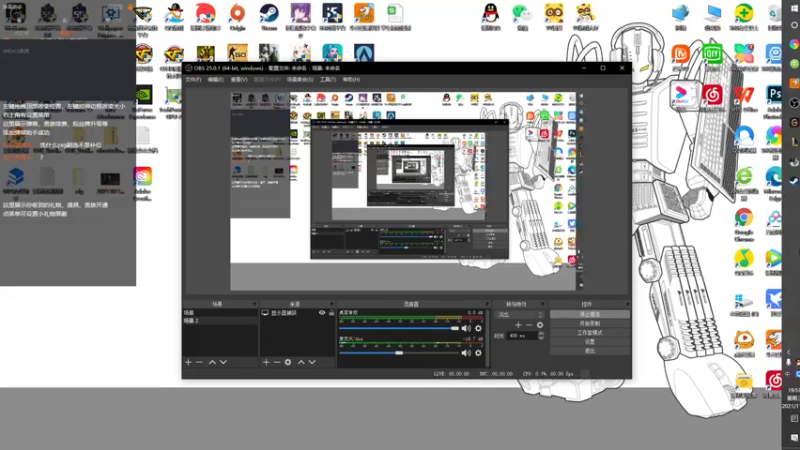Mute the desktop audio speaker in the mixer

click(466, 329)
